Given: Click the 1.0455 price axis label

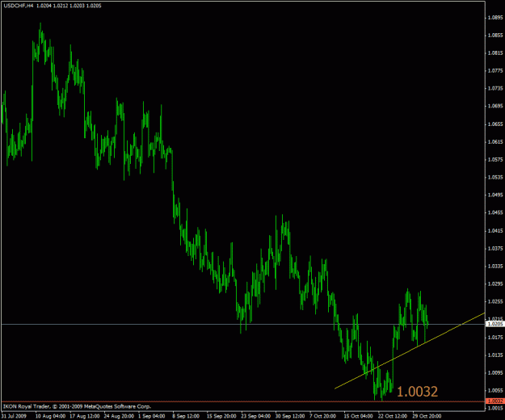Looking at the screenshot, I should (495, 212).
